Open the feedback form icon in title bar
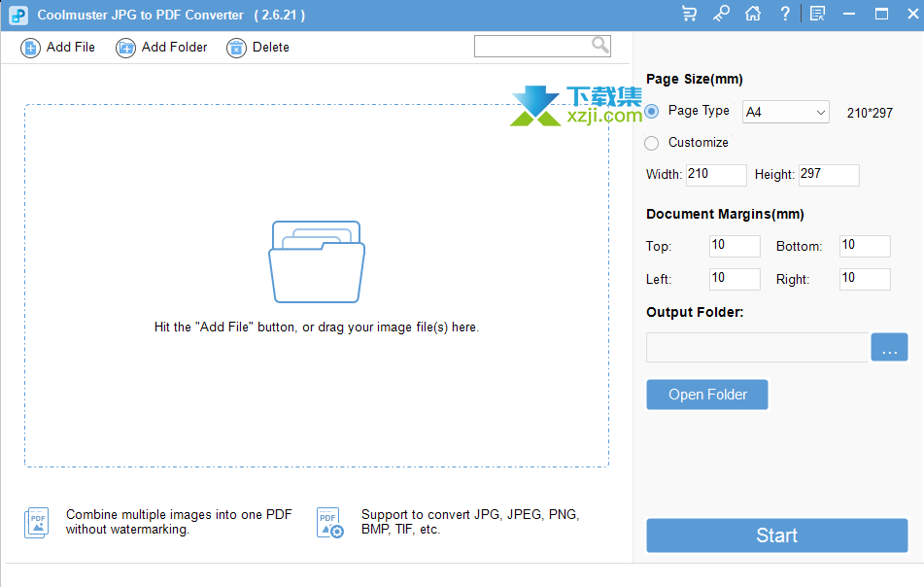This screenshot has width=924, height=587. coord(817,14)
